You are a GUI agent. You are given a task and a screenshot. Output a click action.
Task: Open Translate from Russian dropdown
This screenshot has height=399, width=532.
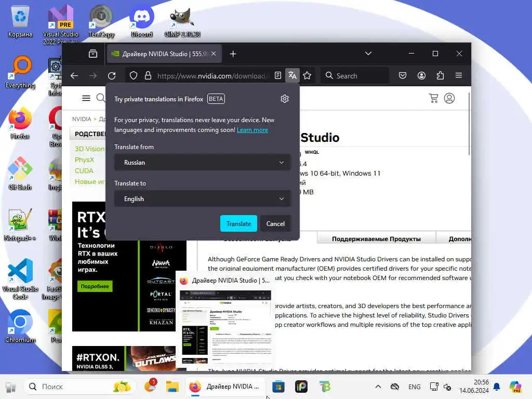coord(203,163)
